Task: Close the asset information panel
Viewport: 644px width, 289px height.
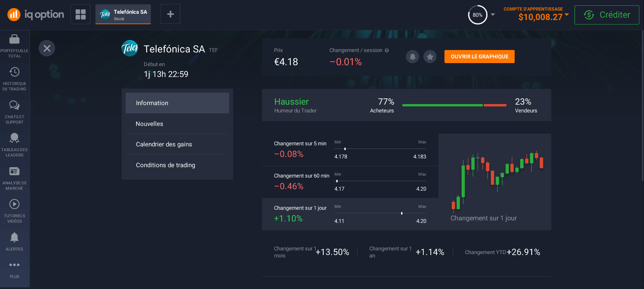Action: [x=47, y=48]
